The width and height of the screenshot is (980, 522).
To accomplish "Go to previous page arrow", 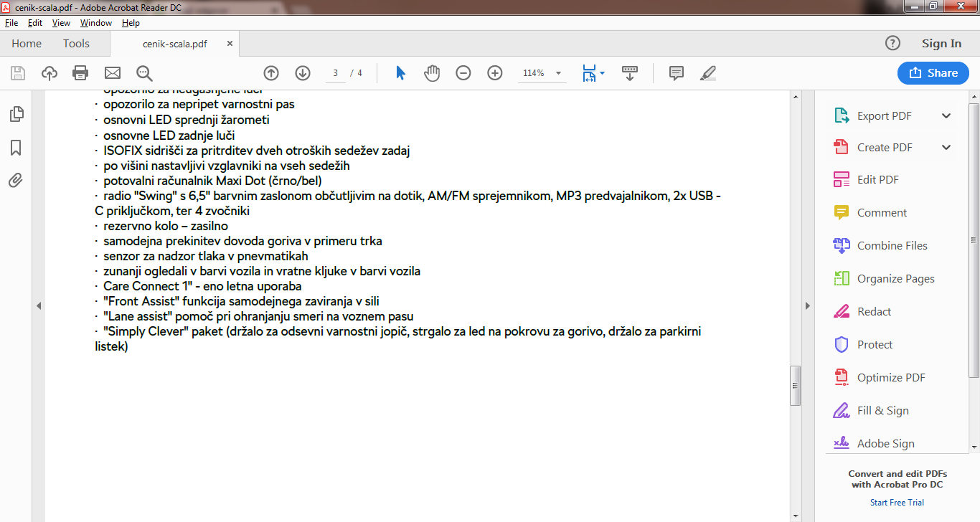I will pyautogui.click(x=271, y=72).
